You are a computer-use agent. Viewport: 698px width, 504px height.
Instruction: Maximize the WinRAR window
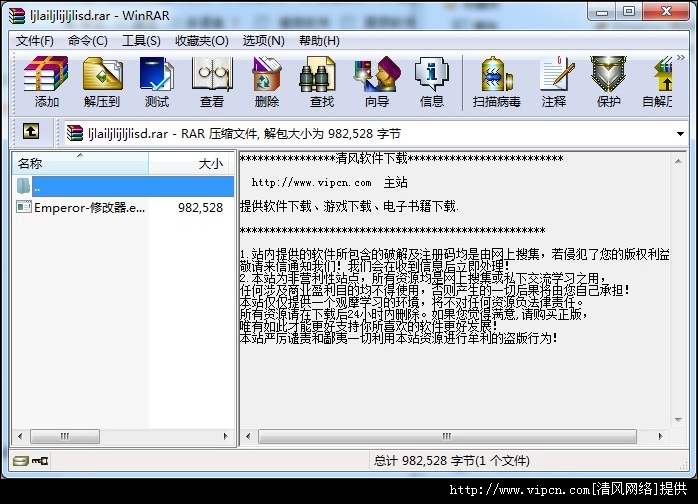[x=629, y=12]
